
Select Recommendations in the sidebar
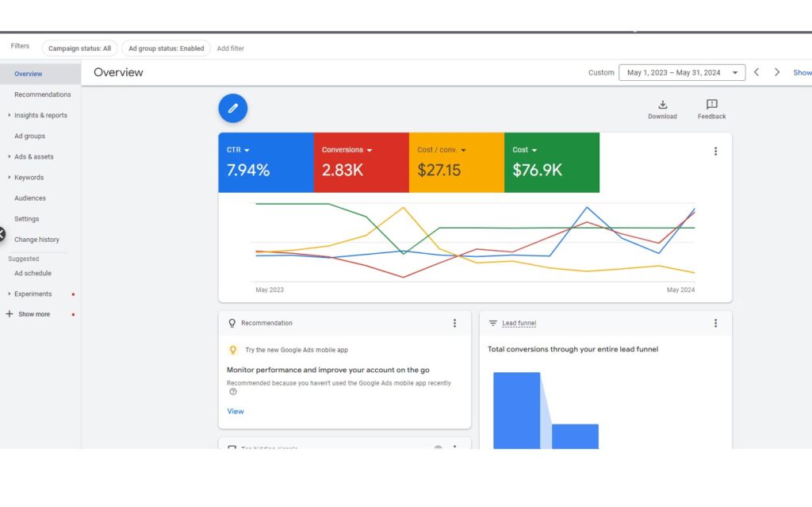pos(42,94)
